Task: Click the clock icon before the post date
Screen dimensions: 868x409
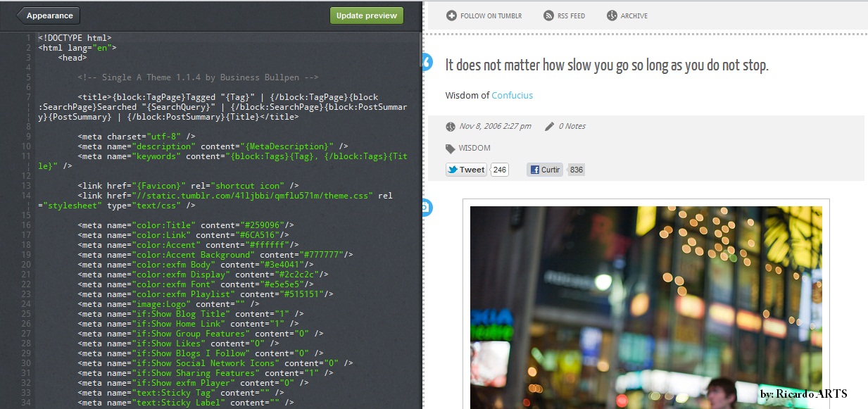Action: [450, 126]
